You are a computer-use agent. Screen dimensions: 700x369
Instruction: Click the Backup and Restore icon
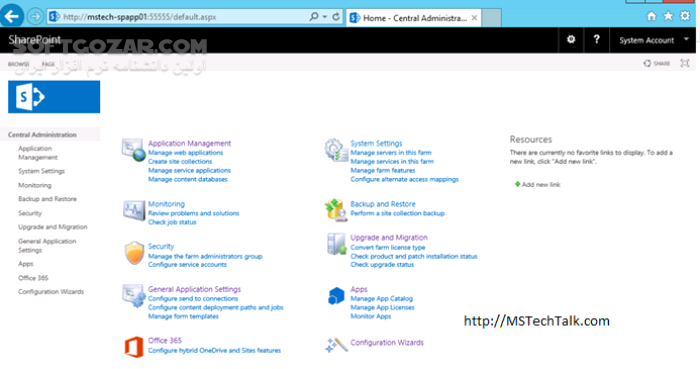point(336,210)
